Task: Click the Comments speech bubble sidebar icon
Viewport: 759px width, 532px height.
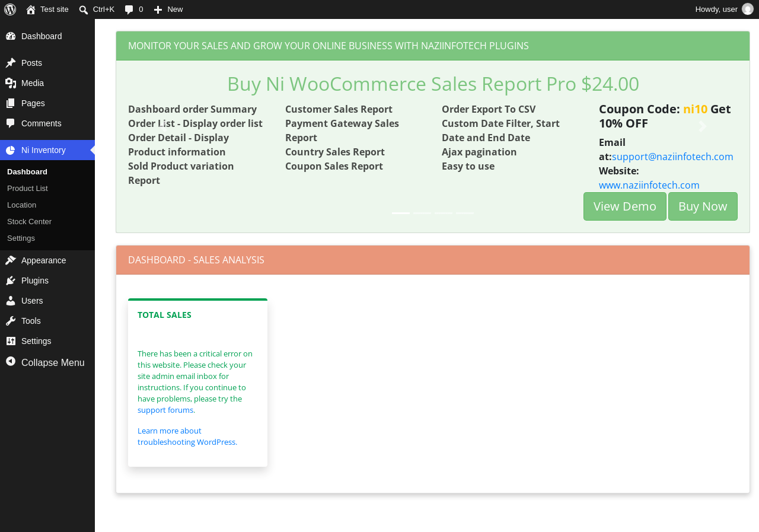Action: [11, 123]
